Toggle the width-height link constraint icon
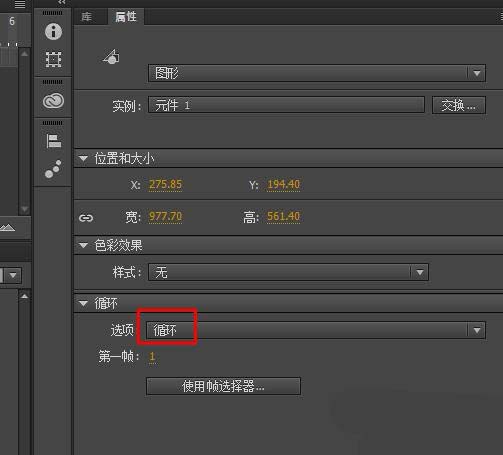Image resolution: width=503 pixels, height=455 pixels. [x=86, y=218]
